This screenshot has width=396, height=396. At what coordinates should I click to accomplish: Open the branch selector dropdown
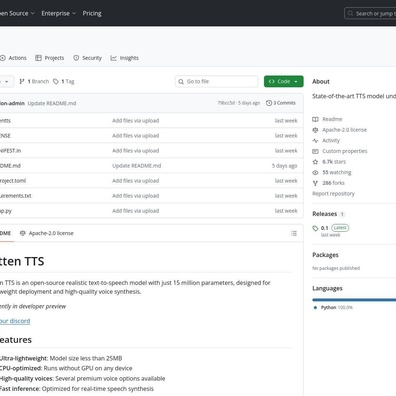point(7,81)
